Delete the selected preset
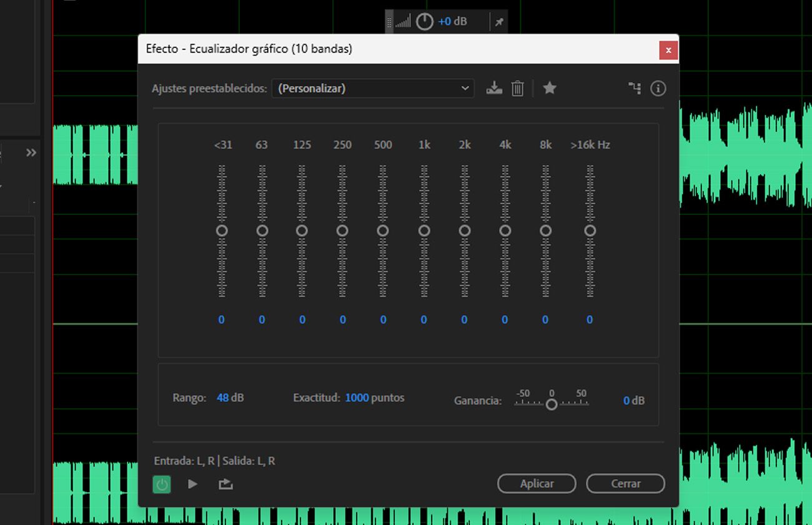 [x=517, y=88]
